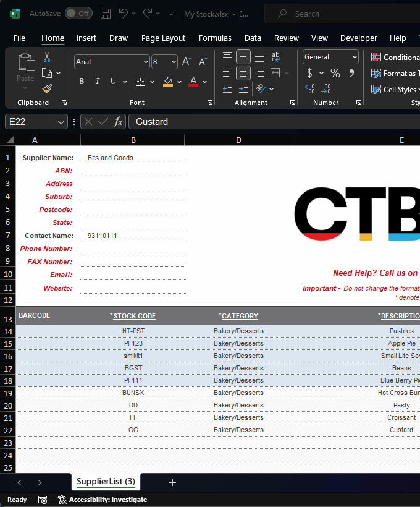Switch to the View tab
Viewport: 420px width, 507px height.
[x=319, y=38]
